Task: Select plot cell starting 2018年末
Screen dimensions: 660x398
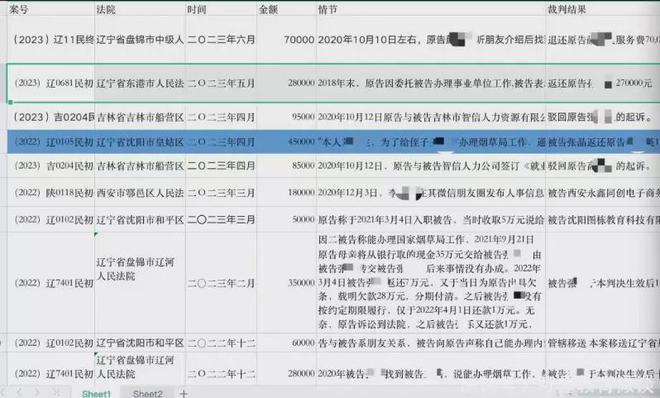Action: point(431,83)
